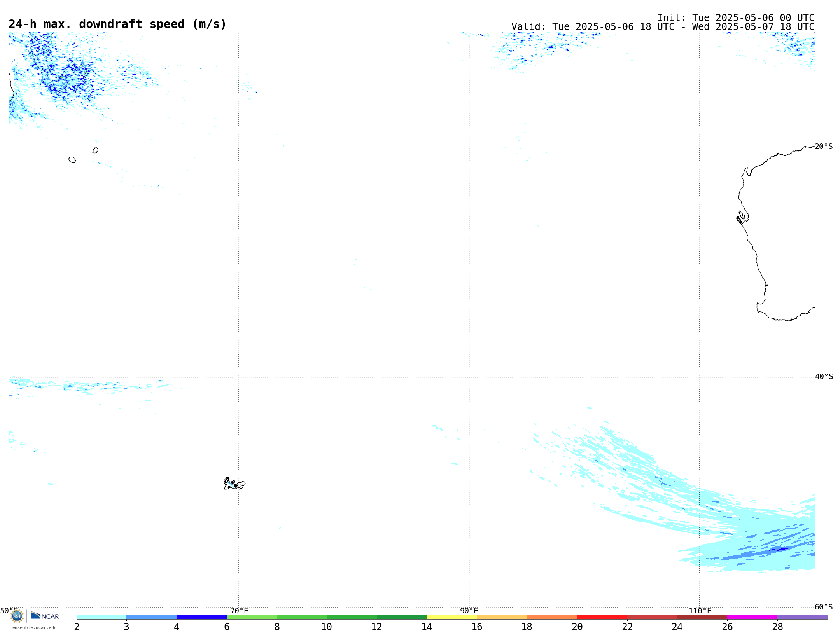Click the NCAR logo

(x=45, y=616)
